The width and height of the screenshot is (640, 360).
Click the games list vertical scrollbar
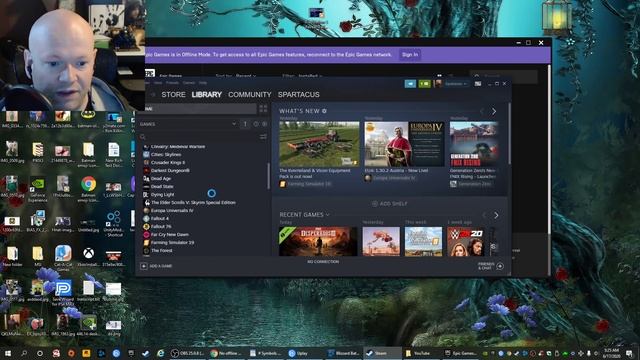coord(269,176)
